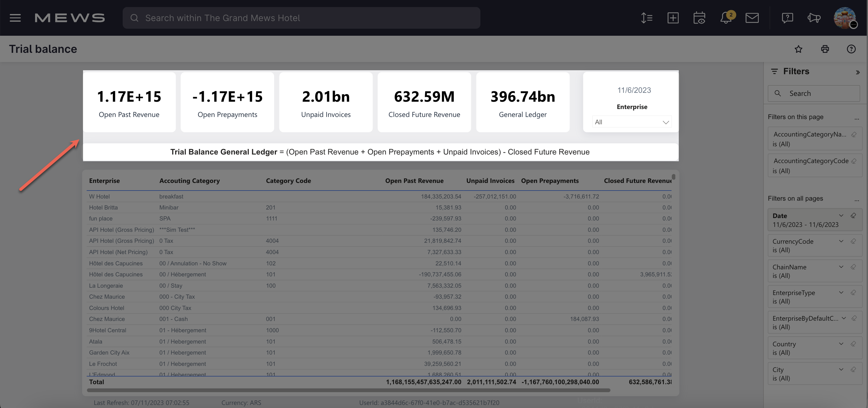Open the hamburger main menu
This screenshot has height=408, width=868.
(x=15, y=18)
